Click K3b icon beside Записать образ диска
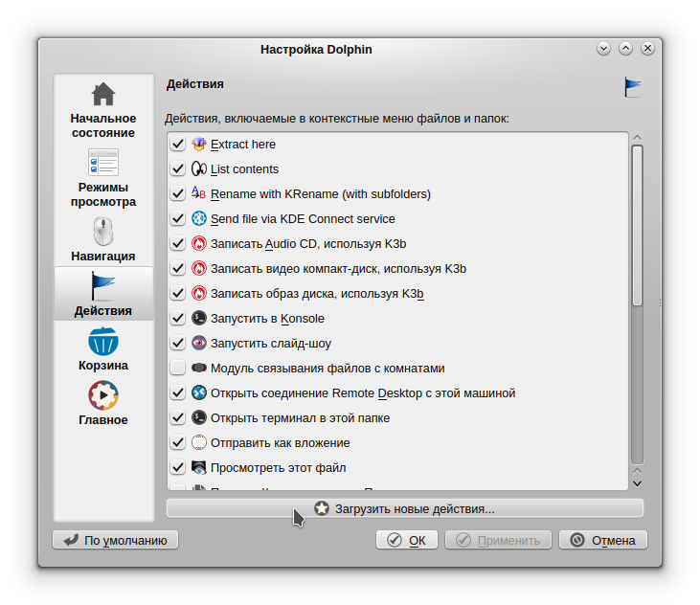This screenshot has width=700, height=605. [198, 294]
